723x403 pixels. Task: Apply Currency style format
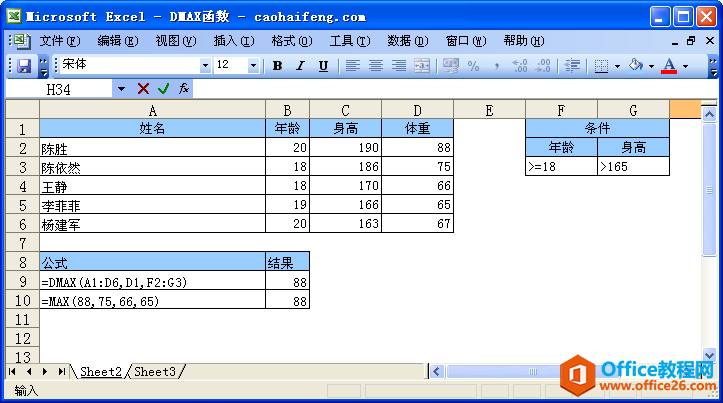450,66
